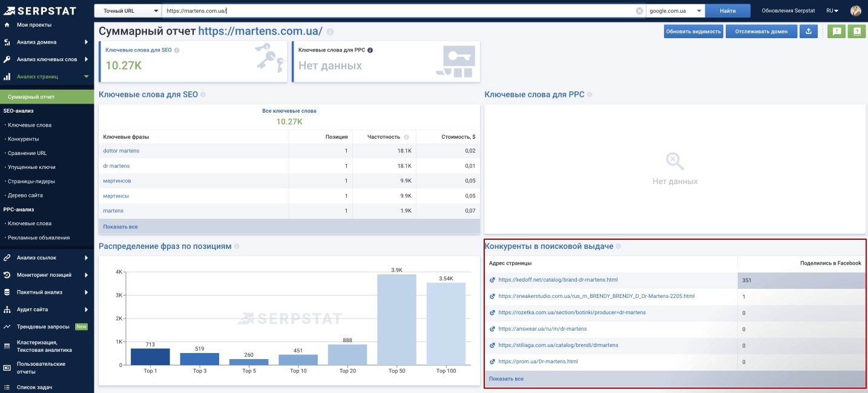Viewport: 868px width, 393px height.
Task: Focus the URL search input field
Action: [x=398, y=11]
